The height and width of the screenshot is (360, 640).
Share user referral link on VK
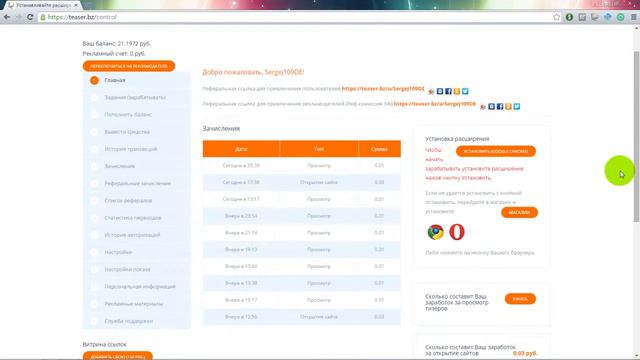(440, 91)
